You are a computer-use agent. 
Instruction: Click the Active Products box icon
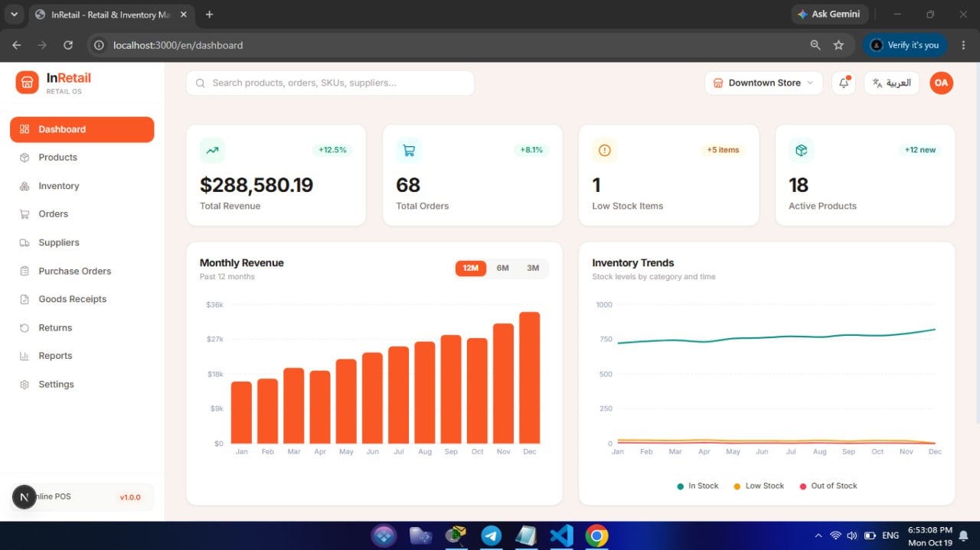pyautogui.click(x=802, y=151)
